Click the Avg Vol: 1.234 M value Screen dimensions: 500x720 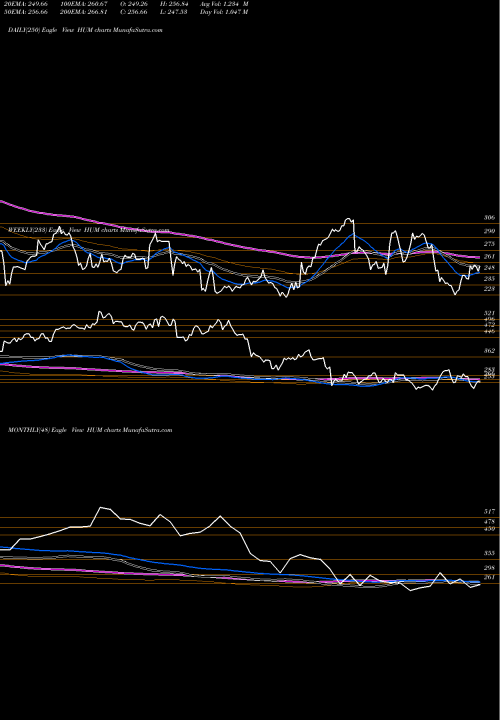click(224, 4)
